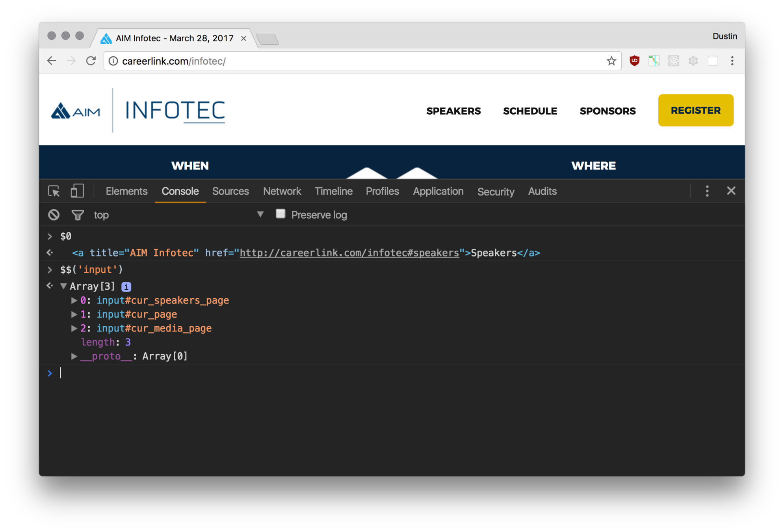The height and width of the screenshot is (532, 784).
Task: Open the careerlink infotec#speakers link
Action: pos(349,253)
